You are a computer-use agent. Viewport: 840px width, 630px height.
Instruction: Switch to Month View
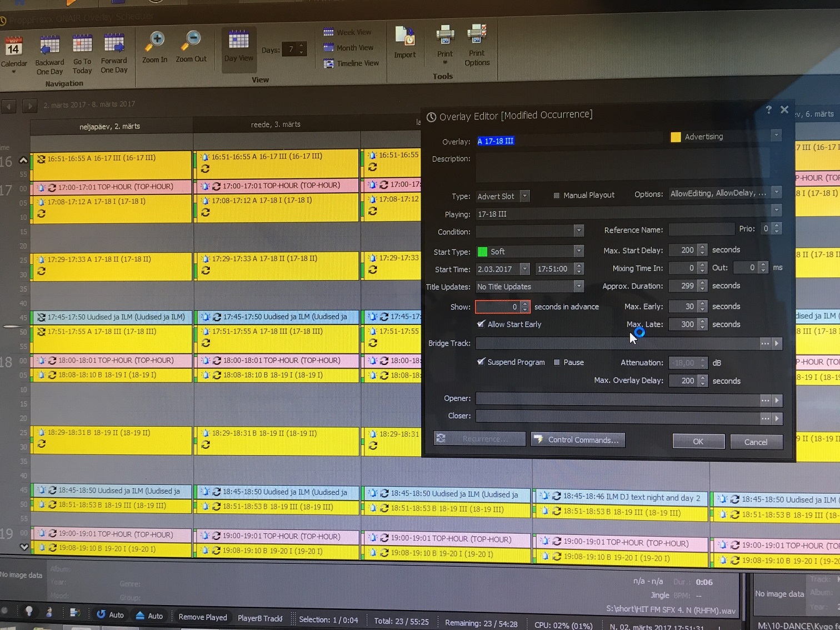pyautogui.click(x=349, y=48)
